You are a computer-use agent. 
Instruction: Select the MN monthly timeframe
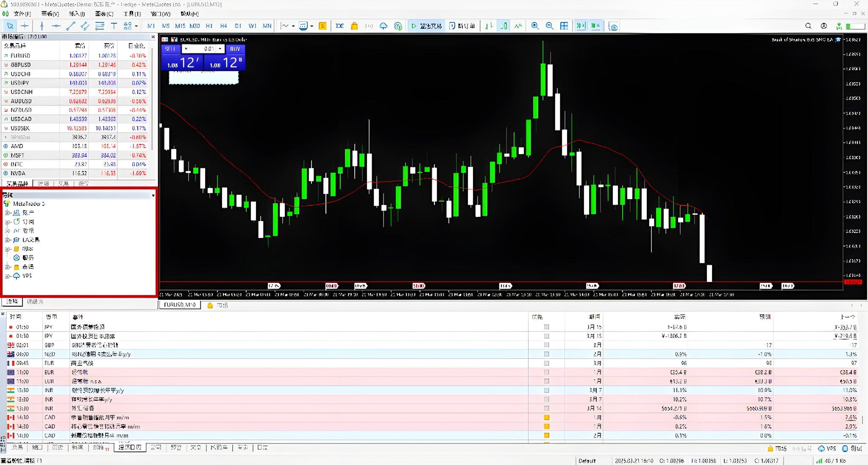267,26
